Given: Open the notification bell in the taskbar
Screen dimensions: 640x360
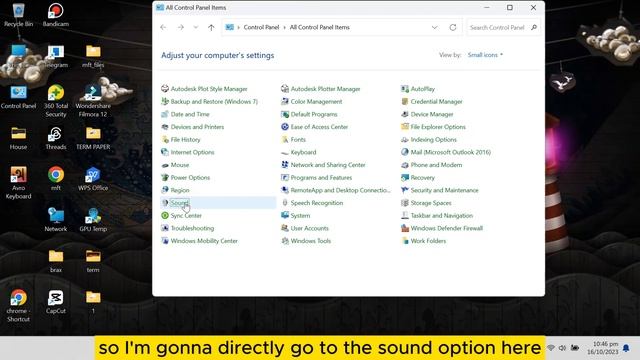Looking at the screenshot, I should point(626,348).
